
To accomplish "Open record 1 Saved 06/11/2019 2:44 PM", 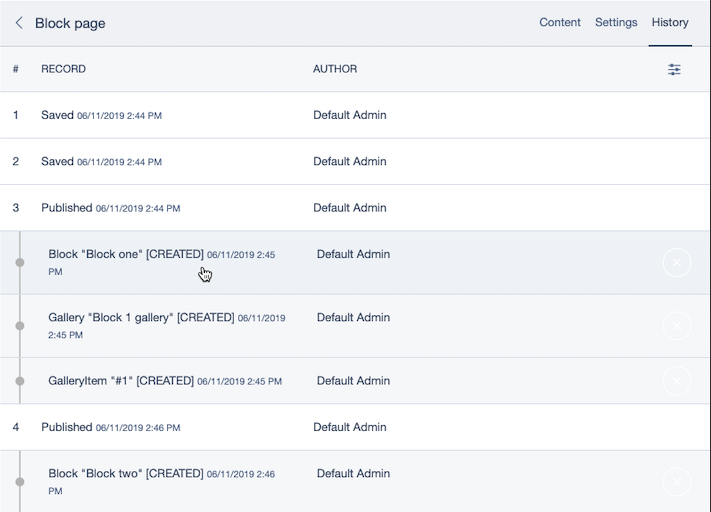I will coord(355,115).
